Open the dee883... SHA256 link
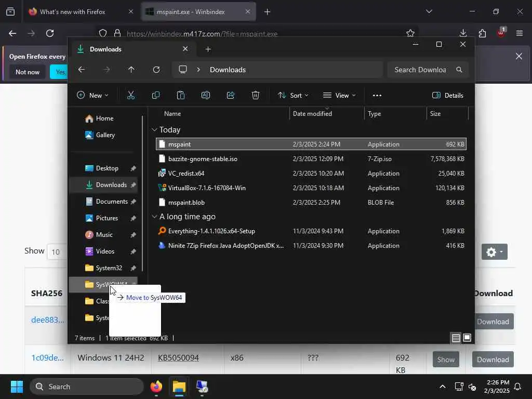This screenshot has height=399, width=532. (x=47, y=320)
